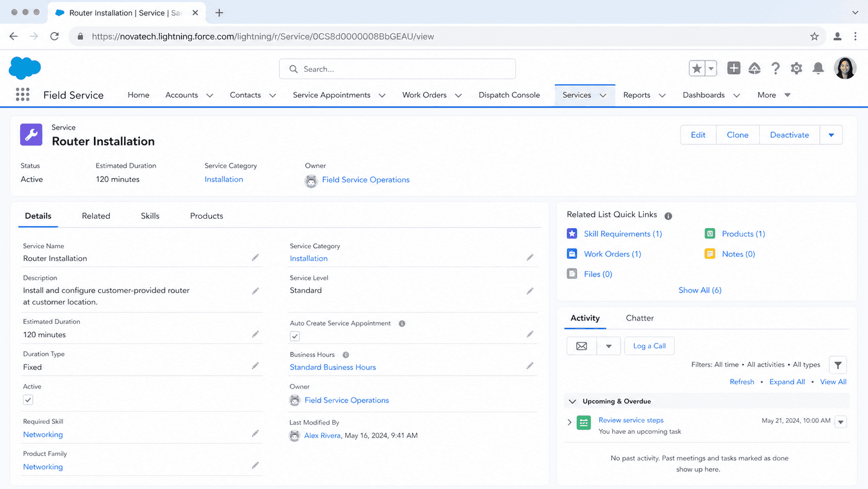This screenshot has height=489, width=868.
Task: Focus the global Search field
Action: (397, 69)
